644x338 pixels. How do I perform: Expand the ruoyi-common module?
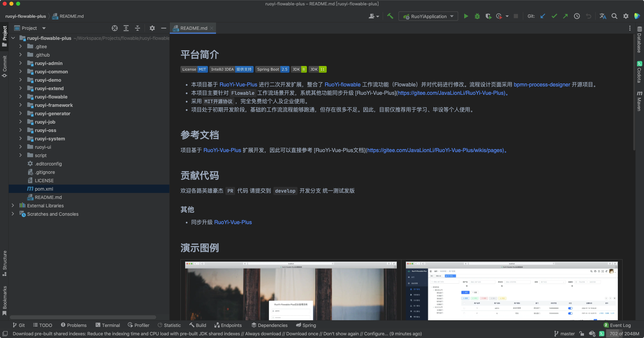point(20,71)
